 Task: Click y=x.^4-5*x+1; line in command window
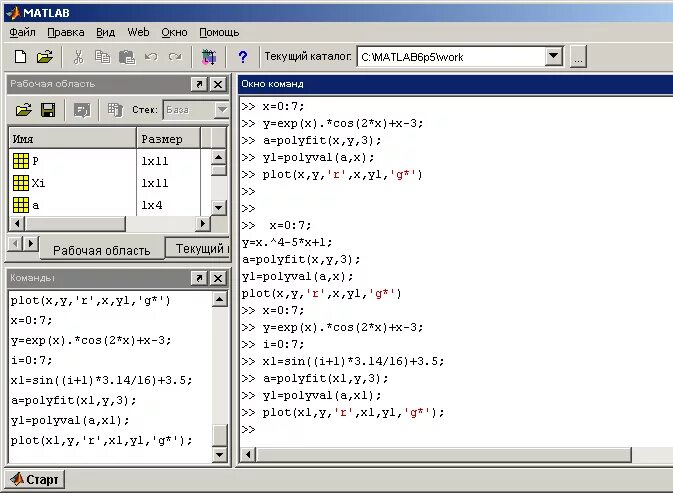click(287, 242)
